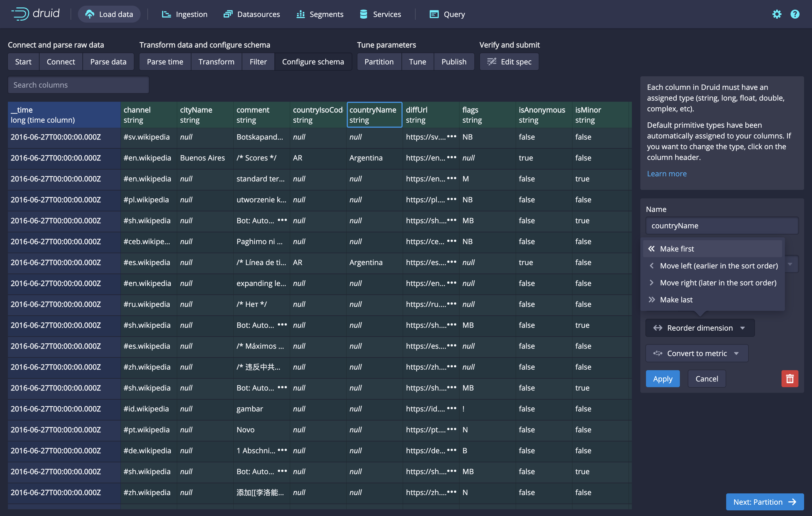Expand the Reorder dimension dropdown

coord(700,328)
